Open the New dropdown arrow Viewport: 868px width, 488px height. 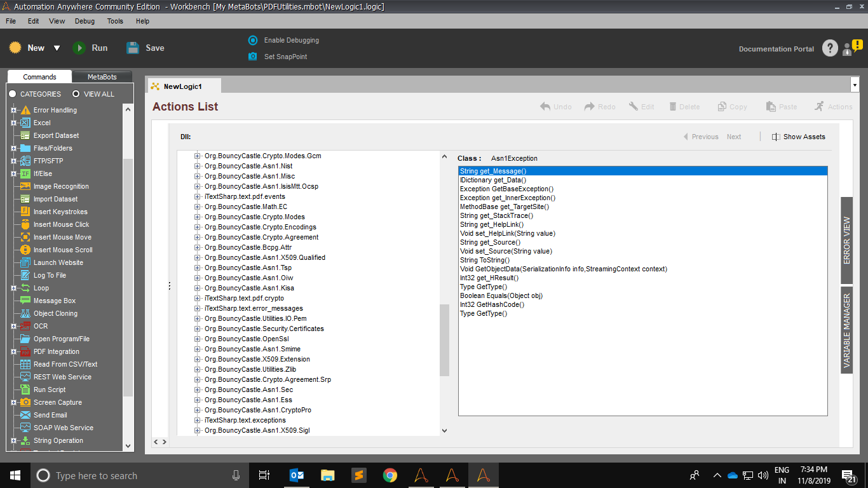click(x=57, y=48)
